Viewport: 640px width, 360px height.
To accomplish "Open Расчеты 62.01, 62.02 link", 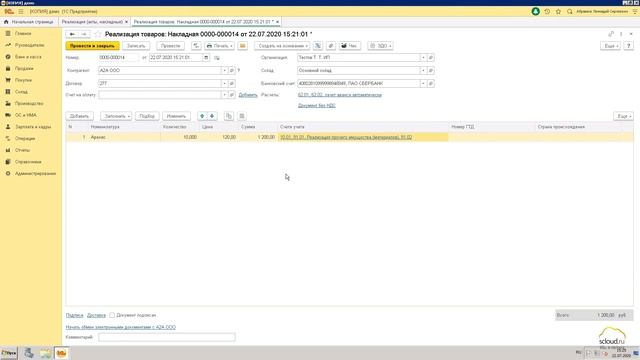I will coord(340,95).
